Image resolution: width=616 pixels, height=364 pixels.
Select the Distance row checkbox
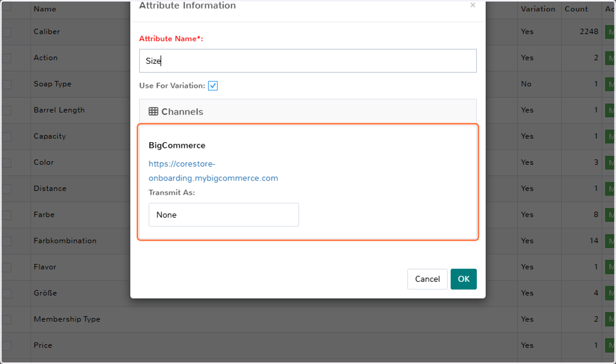(6, 189)
